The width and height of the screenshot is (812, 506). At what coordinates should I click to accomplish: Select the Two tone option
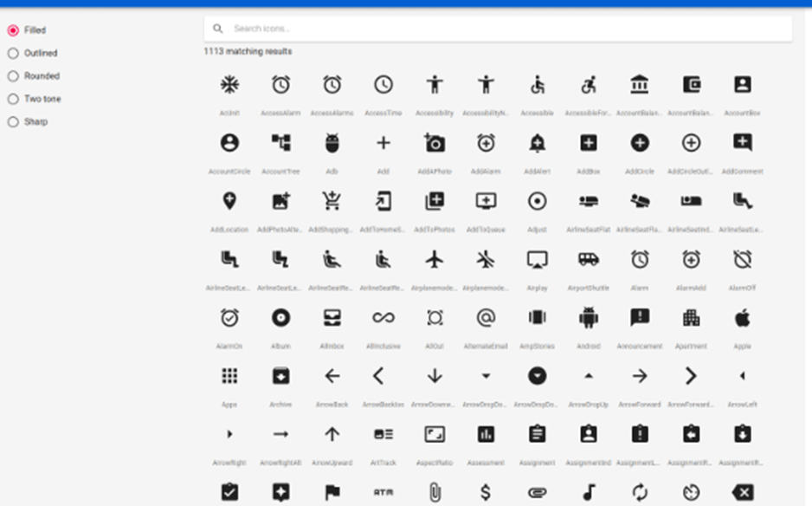pos(13,99)
